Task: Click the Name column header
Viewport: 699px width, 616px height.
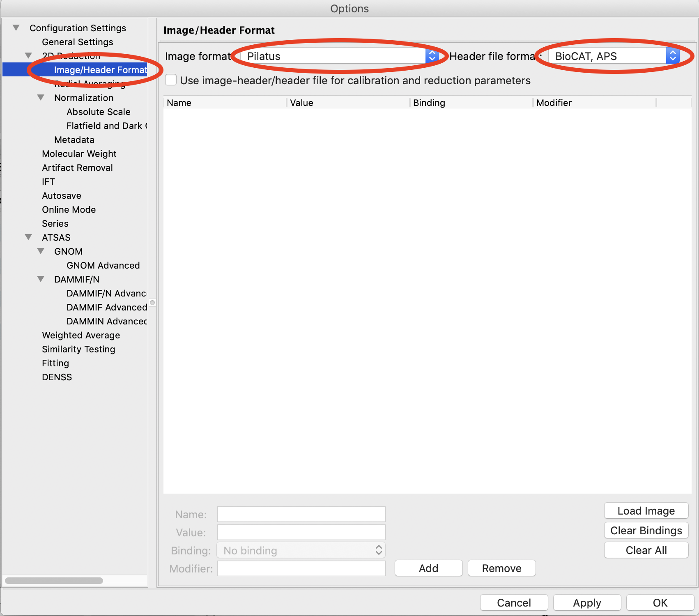Action: (224, 103)
